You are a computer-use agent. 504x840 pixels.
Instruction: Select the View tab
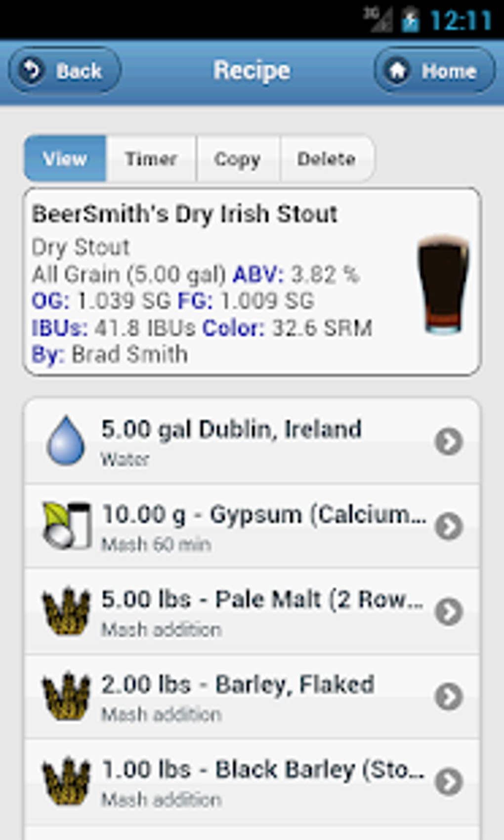[x=65, y=159]
